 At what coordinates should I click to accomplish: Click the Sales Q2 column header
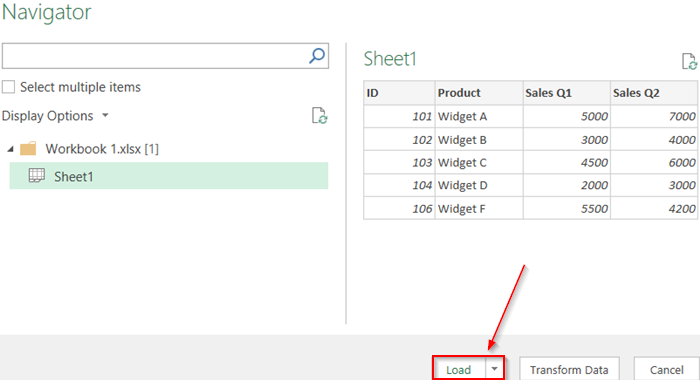(654, 93)
